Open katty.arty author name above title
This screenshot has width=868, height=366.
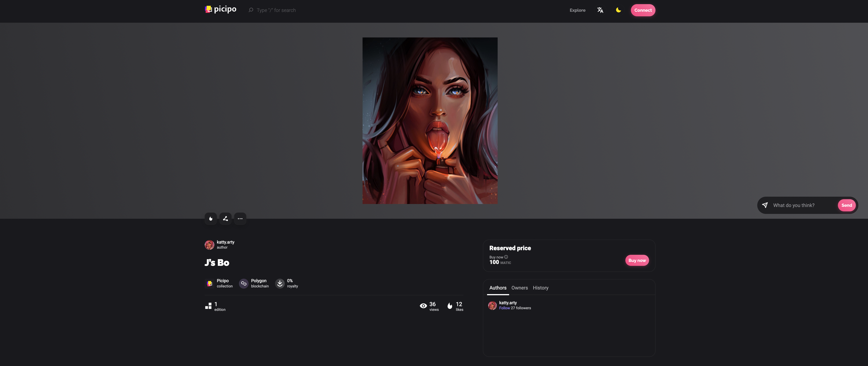pos(225,242)
